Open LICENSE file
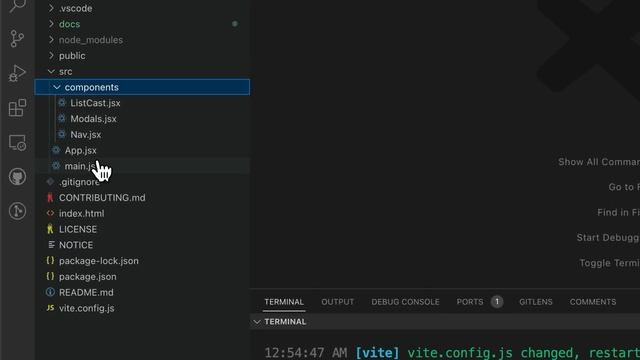 pos(142,229)
